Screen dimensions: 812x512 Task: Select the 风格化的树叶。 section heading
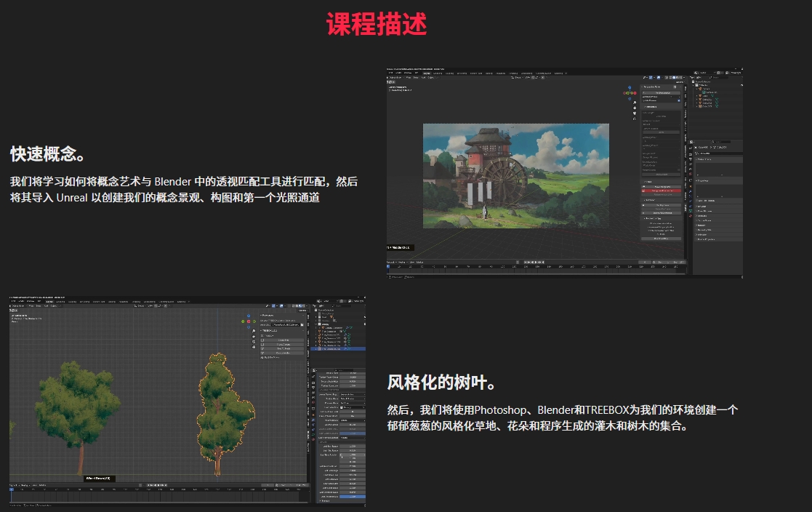pos(442,383)
